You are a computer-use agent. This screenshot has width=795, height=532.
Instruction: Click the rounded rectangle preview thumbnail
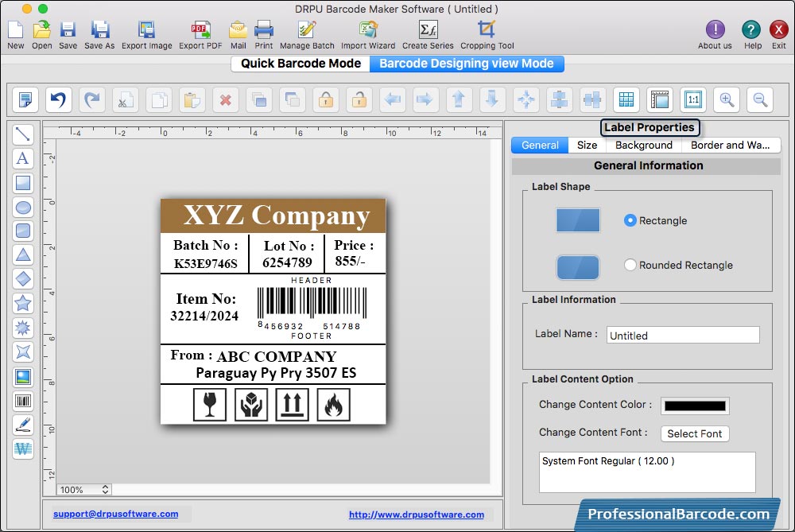tap(578, 267)
